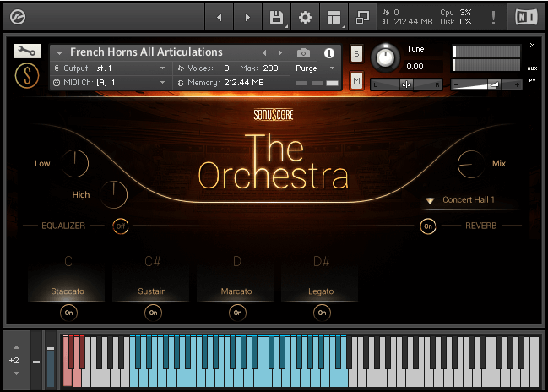This screenshot has height=392, width=548.
Task: Open Kontakt settings gear
Action: (x=305, y=17)
